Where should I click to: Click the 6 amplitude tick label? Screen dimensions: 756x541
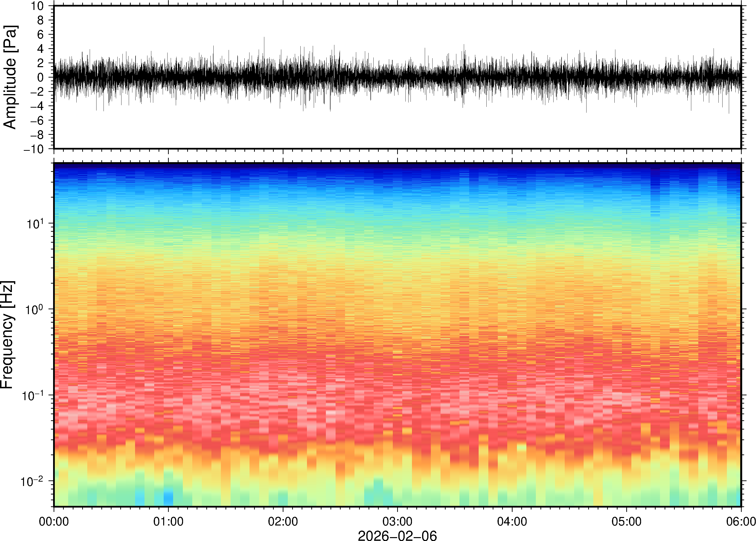[x=41, y=35]
